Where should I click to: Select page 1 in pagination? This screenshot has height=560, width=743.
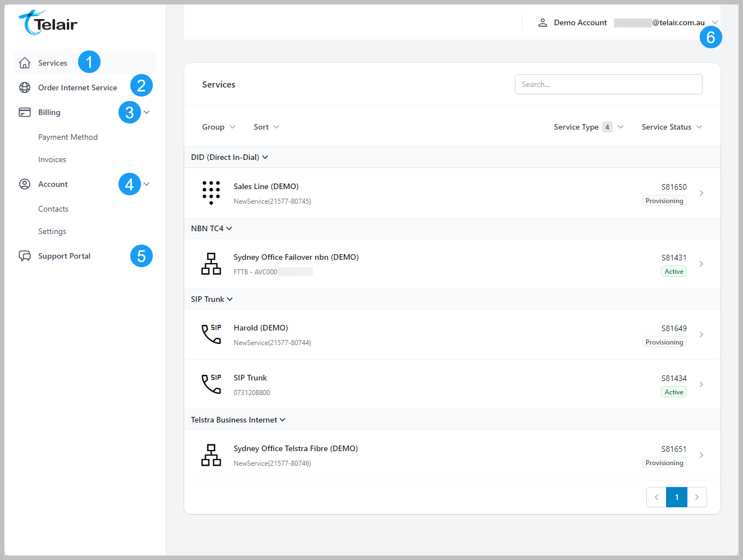[x=677, y=497]
